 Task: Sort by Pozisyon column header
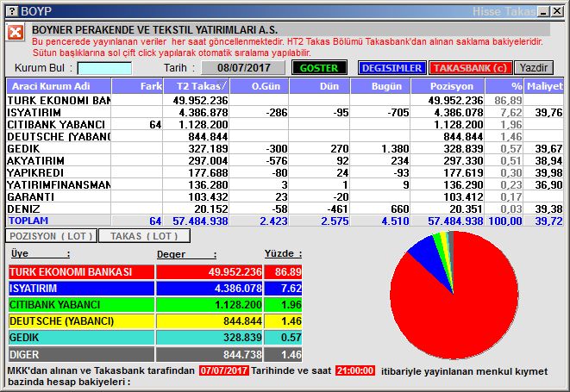[448, 86]
